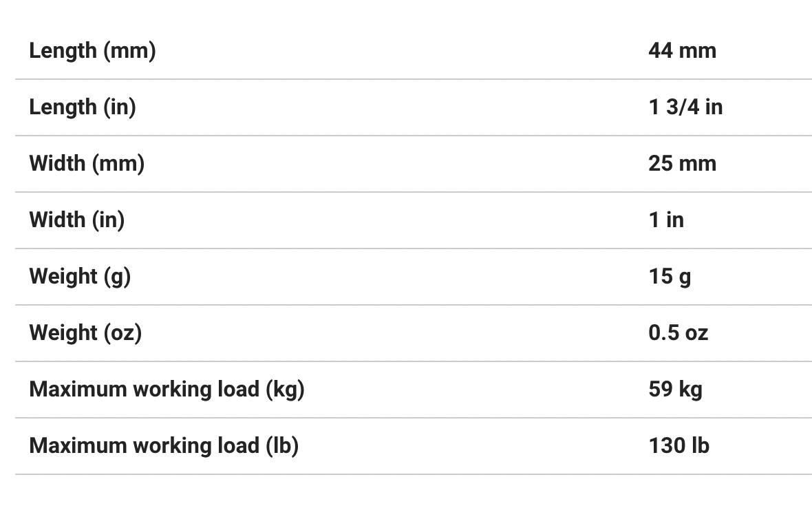This screenshot has height=519, width=812.
Task: Select the "25 mm" width value
Action: click(x=682, y=163)
